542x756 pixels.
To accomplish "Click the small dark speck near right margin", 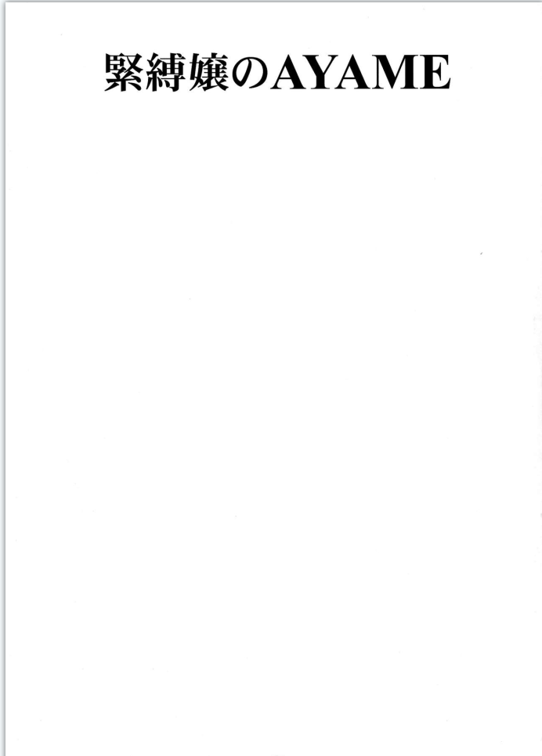I will point(481,253).
